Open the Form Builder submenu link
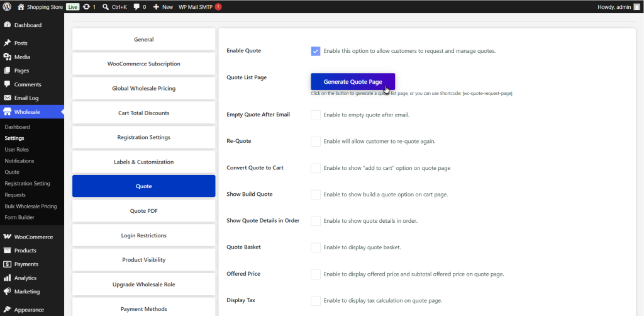This screenshot has width=644, height=316. [19, 217]
